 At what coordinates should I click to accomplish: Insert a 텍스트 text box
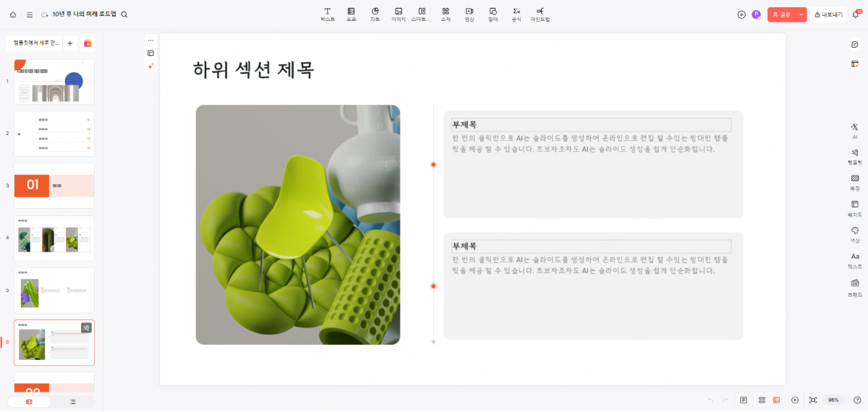point(328,14)
